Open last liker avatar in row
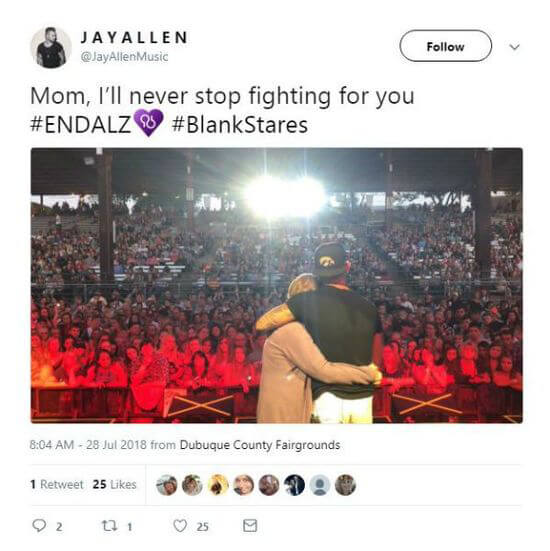Screen dimensions: 550x551 click(345, 485)
